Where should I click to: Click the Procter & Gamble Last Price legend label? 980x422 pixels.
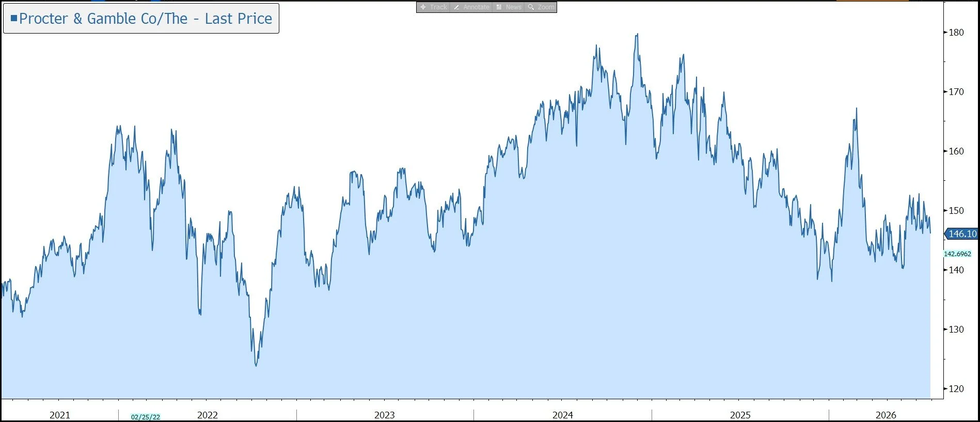(146, 19)
